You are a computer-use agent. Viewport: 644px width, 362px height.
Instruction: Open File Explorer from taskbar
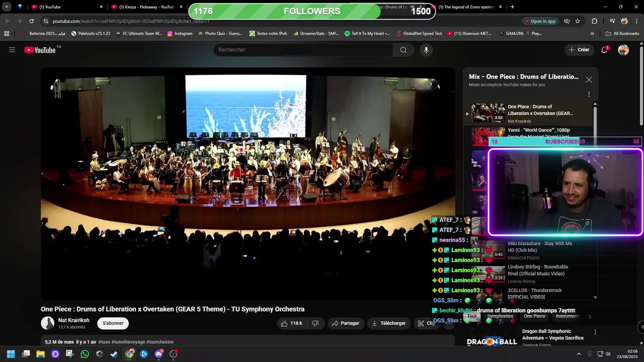click(x=40, y=354)
